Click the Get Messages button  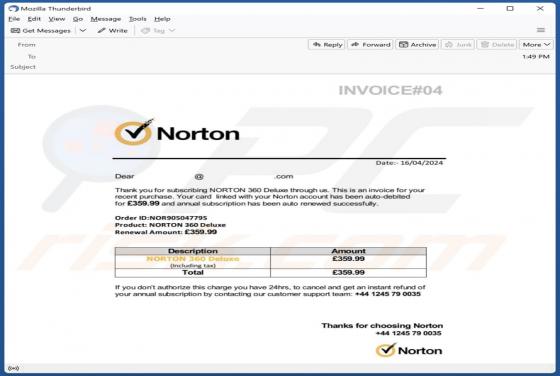[41, 31]
